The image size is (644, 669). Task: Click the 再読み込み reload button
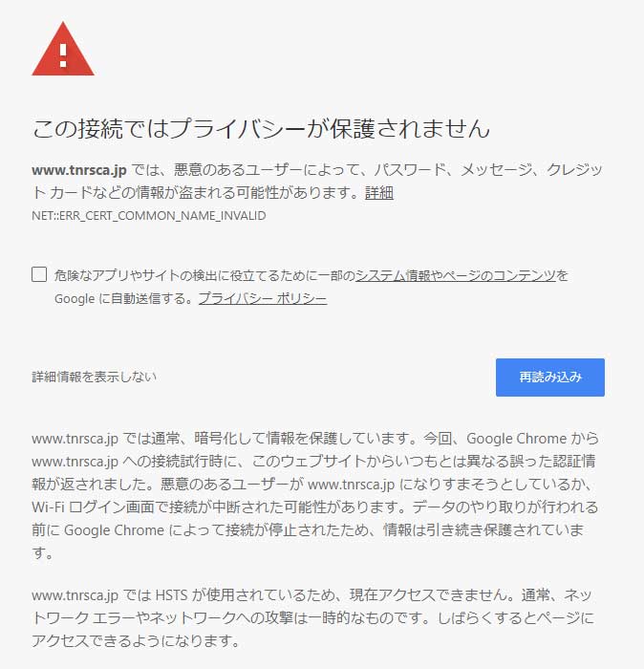(x=549, y=378)
